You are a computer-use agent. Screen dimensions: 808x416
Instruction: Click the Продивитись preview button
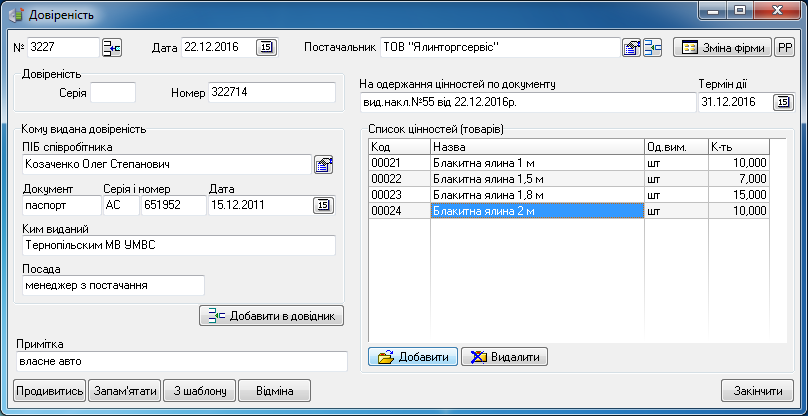tap(49, 390)
